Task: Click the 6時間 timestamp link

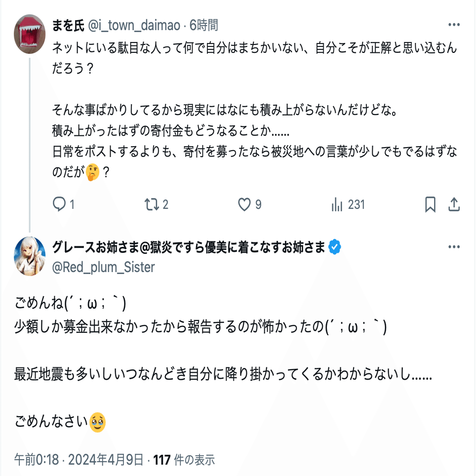Action: click(x=203, y=25)
